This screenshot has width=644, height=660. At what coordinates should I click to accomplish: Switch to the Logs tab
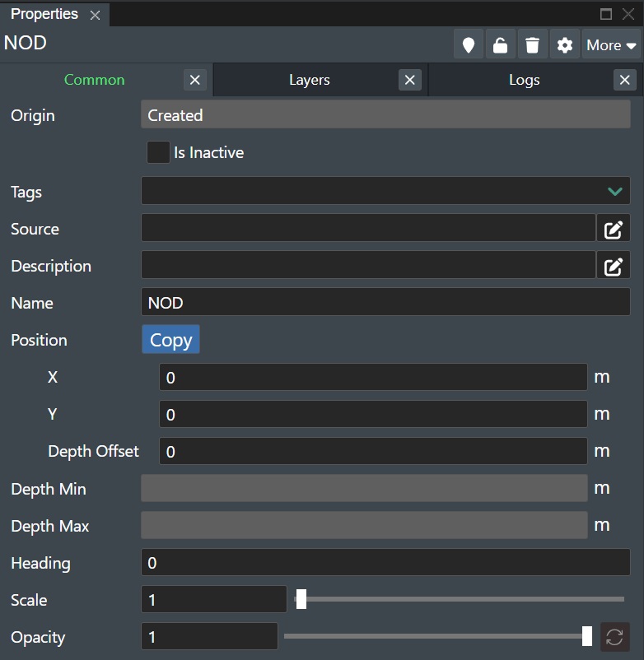coord(524,80)
